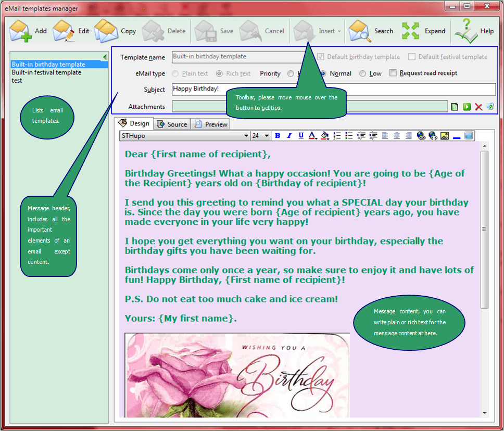Click the background image icon in editor toolbar
This screenshot has height=431, width=504.
469,136
